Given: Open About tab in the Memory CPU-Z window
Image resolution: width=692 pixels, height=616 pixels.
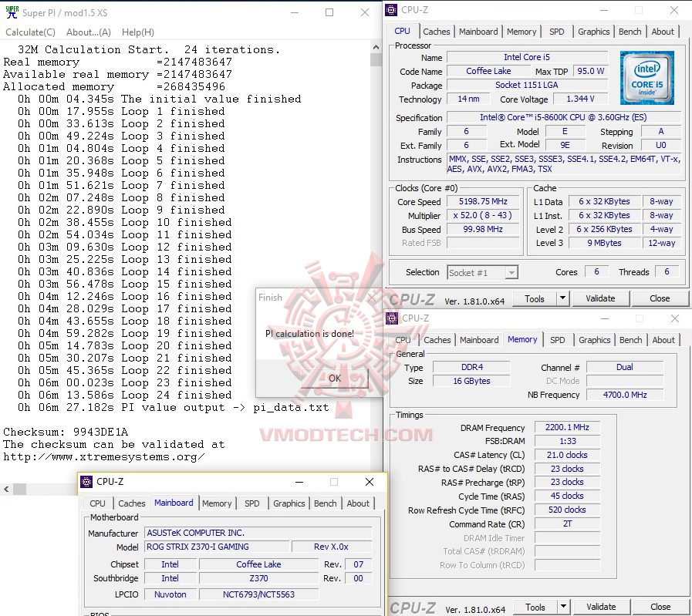Looking at the screenshot, I should click(663, 340).
